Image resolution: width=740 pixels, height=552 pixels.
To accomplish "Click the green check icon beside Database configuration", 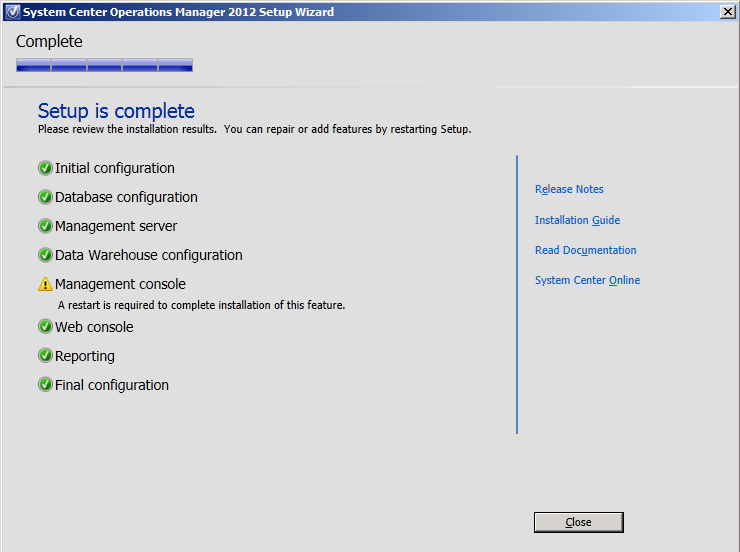I will [45, 197].
